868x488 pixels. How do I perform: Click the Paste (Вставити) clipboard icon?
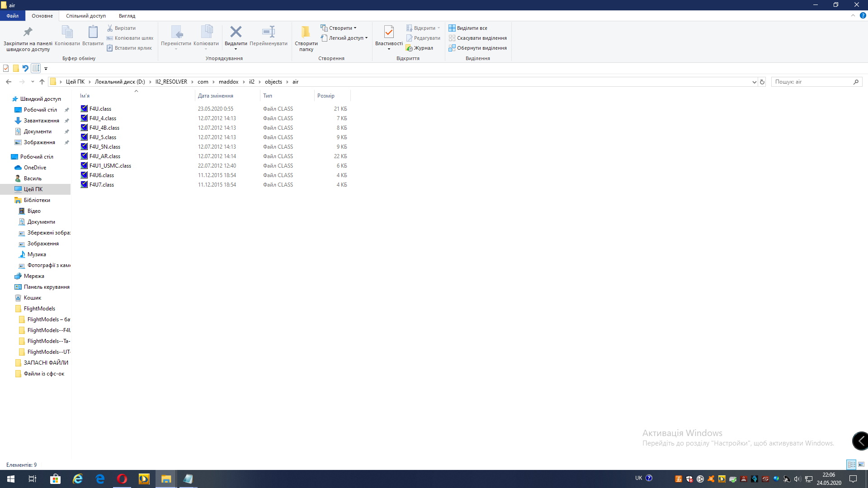point(93,32)
